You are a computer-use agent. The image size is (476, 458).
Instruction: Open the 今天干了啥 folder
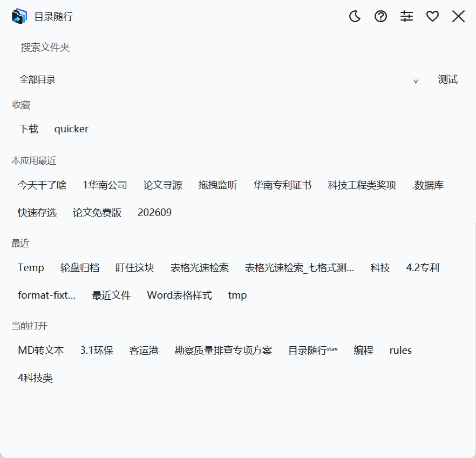click(42, 185)
